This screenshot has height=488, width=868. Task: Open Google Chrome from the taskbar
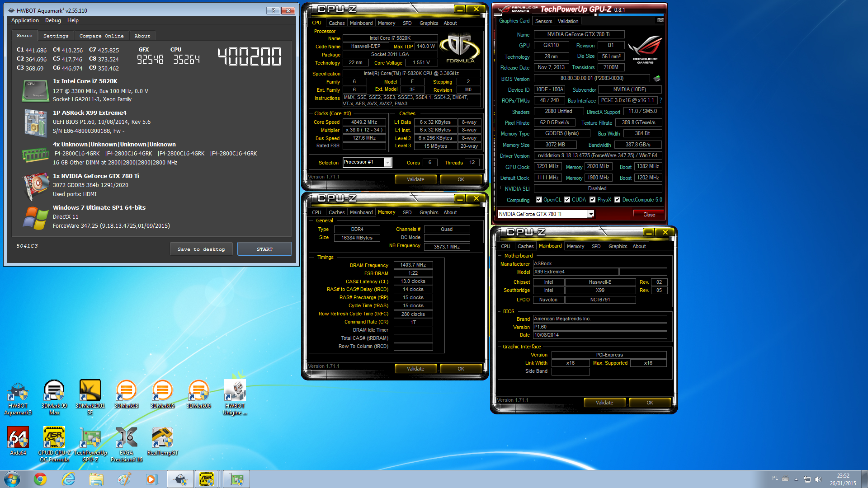point(40,479)
